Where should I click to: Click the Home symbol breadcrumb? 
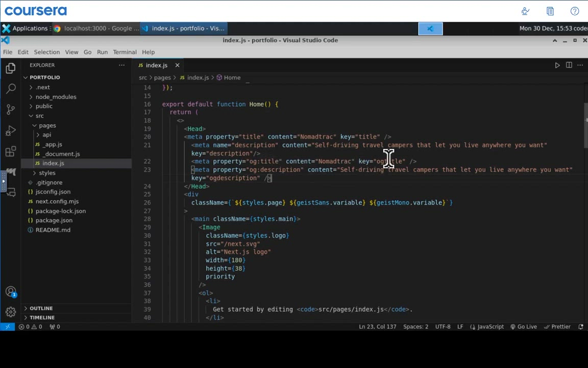coord(228,77)
